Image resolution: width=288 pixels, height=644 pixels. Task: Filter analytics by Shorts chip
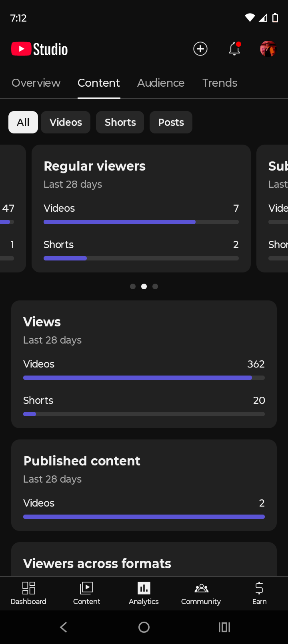click(120, 122)
